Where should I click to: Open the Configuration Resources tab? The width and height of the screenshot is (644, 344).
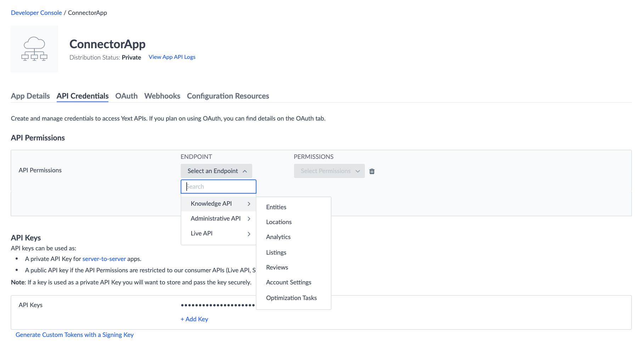228,96
